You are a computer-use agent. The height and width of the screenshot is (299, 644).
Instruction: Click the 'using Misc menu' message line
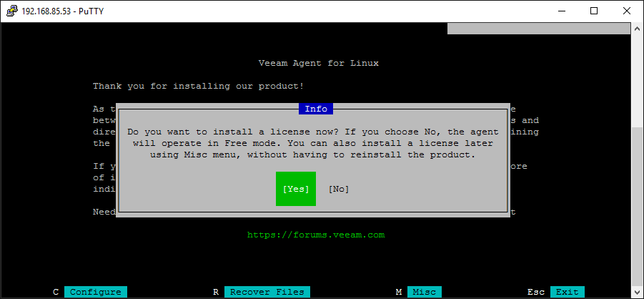tap(313, 155)
